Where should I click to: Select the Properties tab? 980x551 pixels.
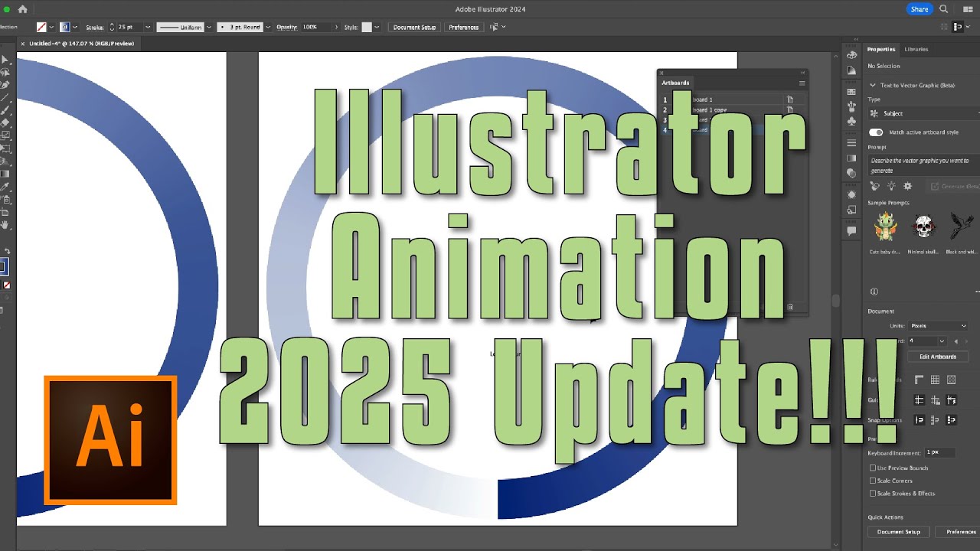click(880, 49)
